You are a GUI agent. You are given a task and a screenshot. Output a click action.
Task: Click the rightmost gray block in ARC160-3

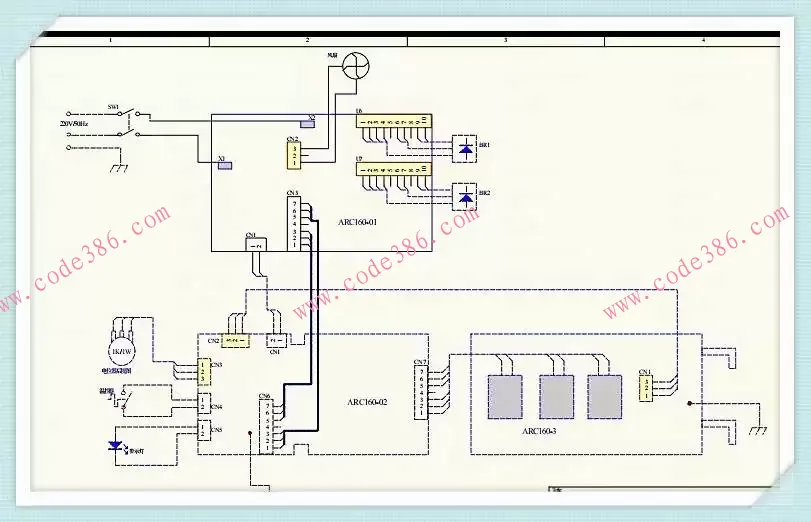coord(604,397)
